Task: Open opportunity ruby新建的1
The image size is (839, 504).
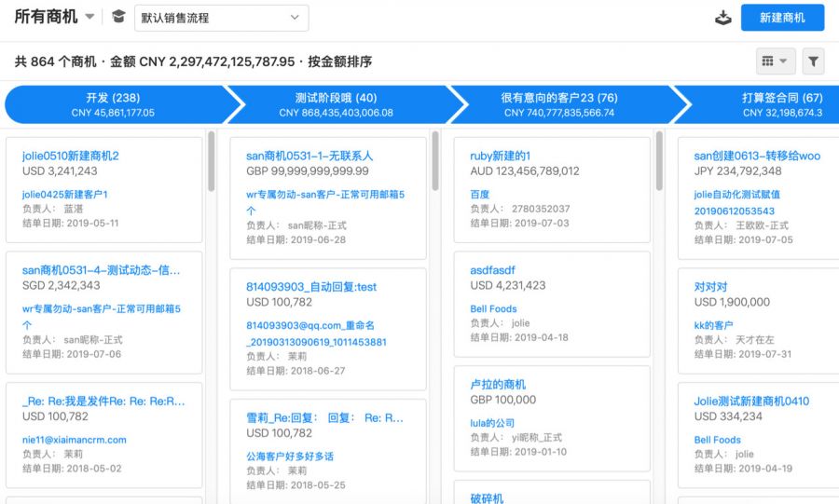Action: point(501,157)
